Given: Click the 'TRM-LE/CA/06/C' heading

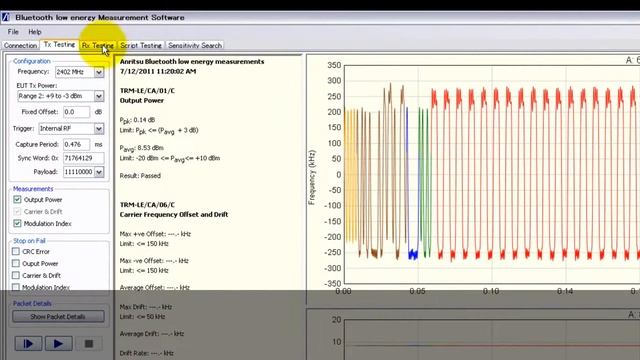Looking at the screenshot, I should click(x=147, y=205).
